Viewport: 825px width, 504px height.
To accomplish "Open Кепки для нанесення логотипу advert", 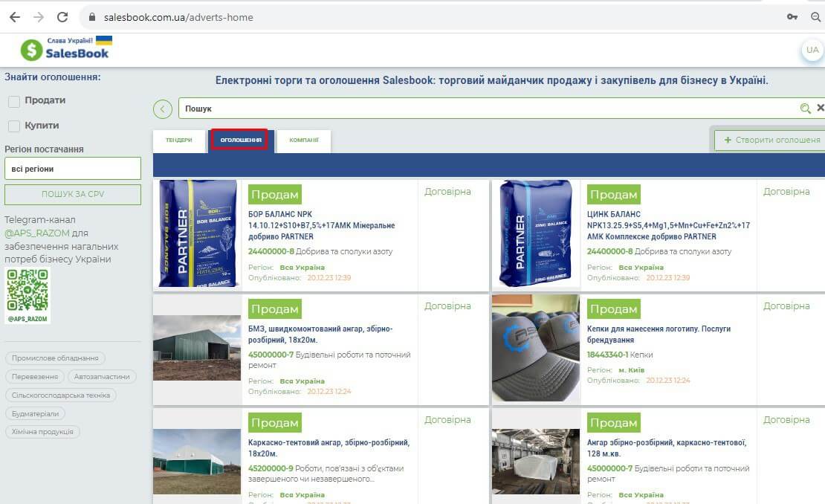I will click(x=659, y=335).
